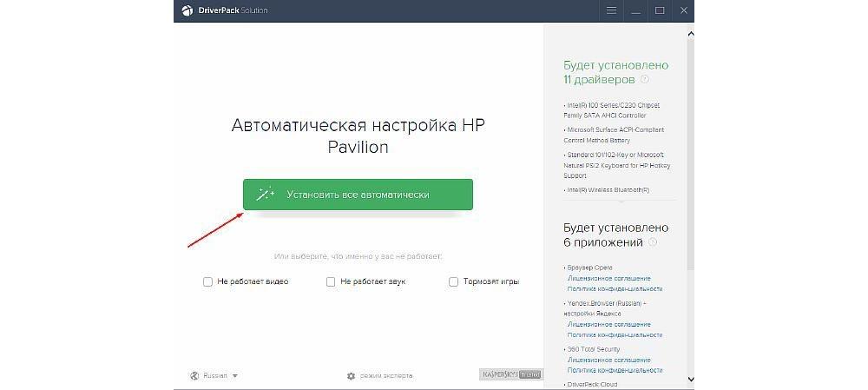This screenshot has height=390, width=868.
Task: Click the scrollbar up arrow
Action: coord(690,35)
